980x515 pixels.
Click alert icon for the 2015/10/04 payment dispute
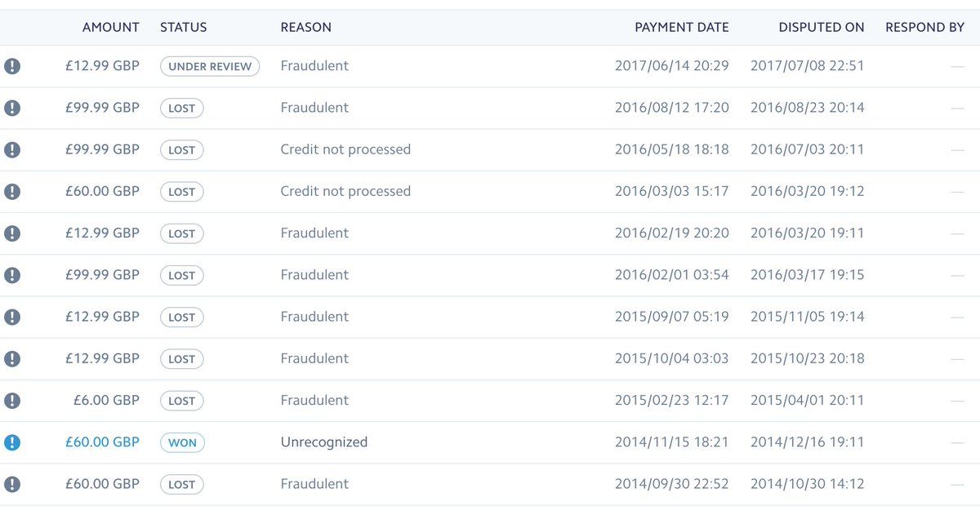click(12, 359)
